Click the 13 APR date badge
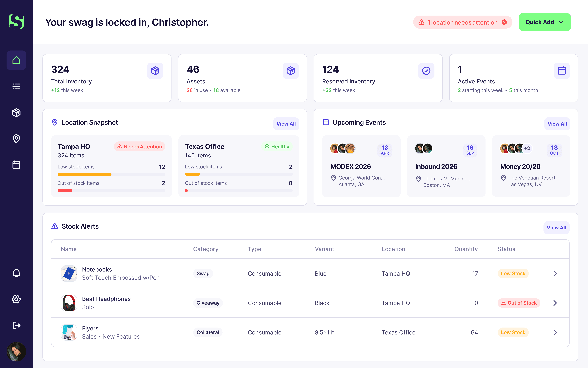The height and width of the screenshot is (368, 588). (x=385, y=150)
